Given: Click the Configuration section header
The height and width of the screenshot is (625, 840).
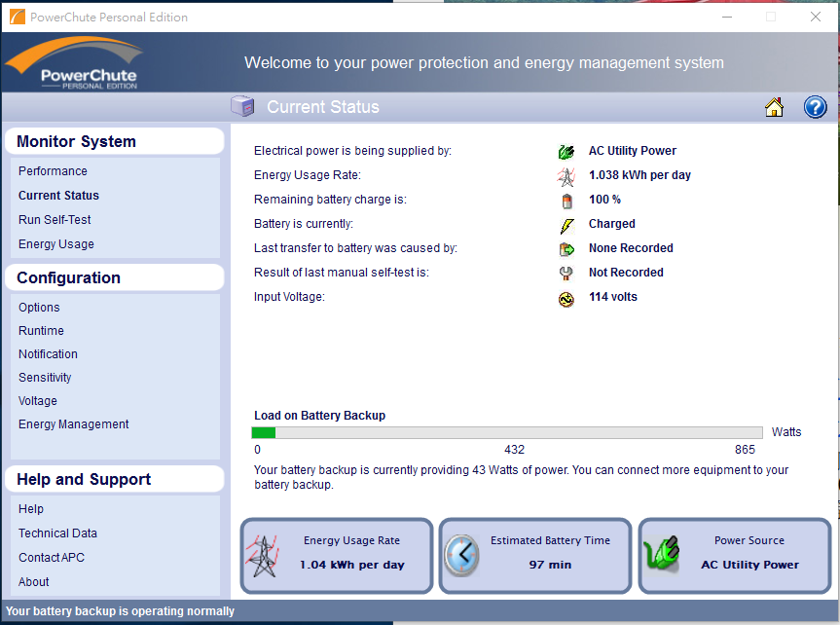Looking at the screenshot, I should (x=115, y=277).
